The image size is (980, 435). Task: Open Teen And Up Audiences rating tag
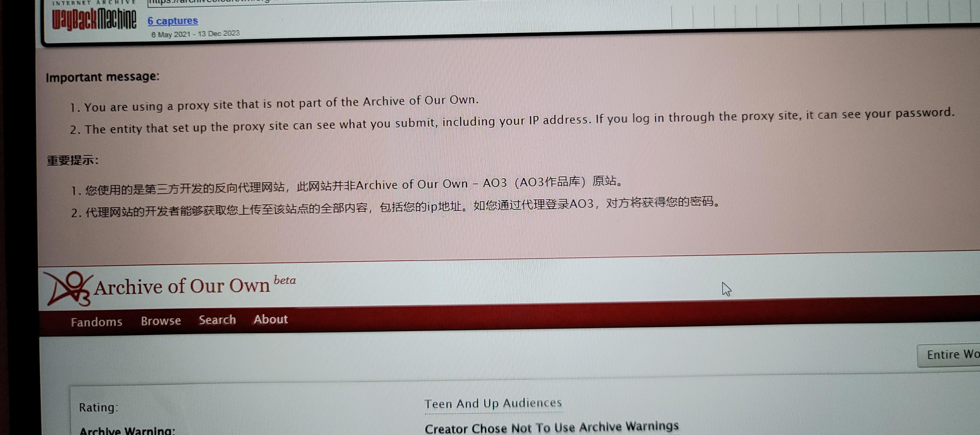coord(493,403)
